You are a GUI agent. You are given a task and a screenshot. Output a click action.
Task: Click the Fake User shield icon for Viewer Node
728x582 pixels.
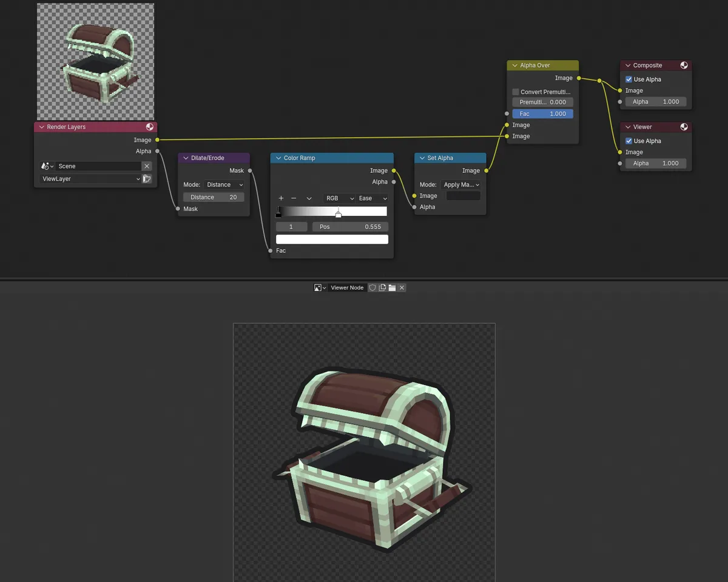click(372, 287)
